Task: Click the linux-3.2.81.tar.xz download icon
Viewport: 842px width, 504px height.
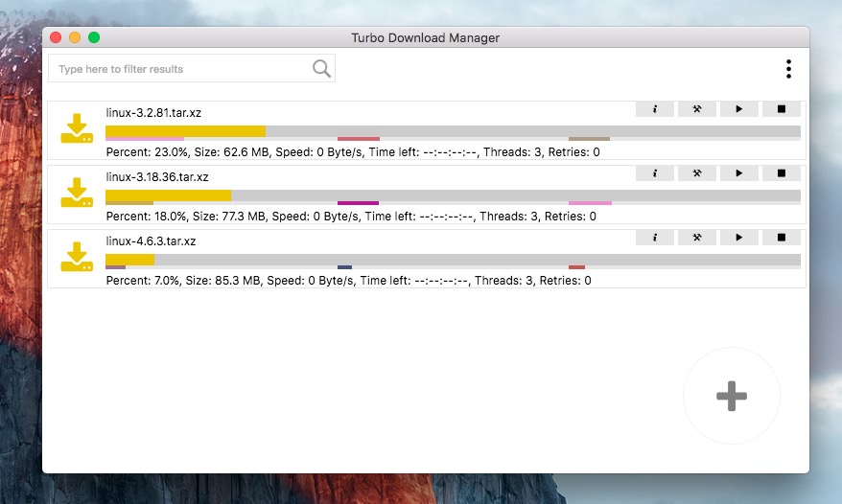Action: [x=77, y=129]
